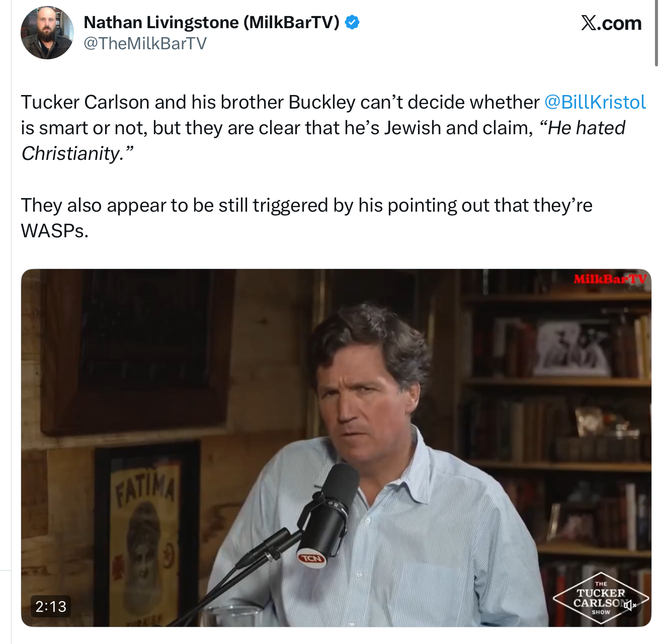Click the TCN logo on the microphone
The height and width of the screenshot is (644, 661).
(312, 559)
